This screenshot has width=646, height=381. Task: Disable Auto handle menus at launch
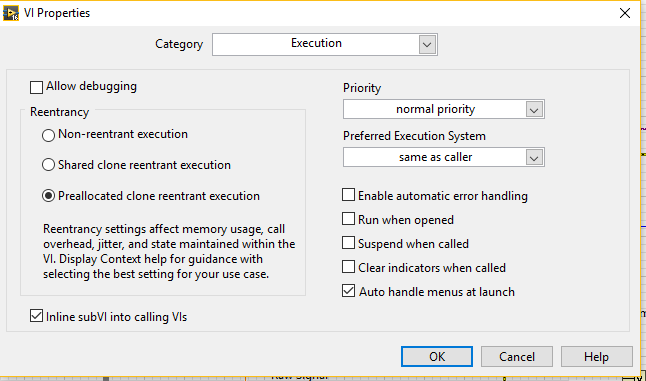point(349,291)
